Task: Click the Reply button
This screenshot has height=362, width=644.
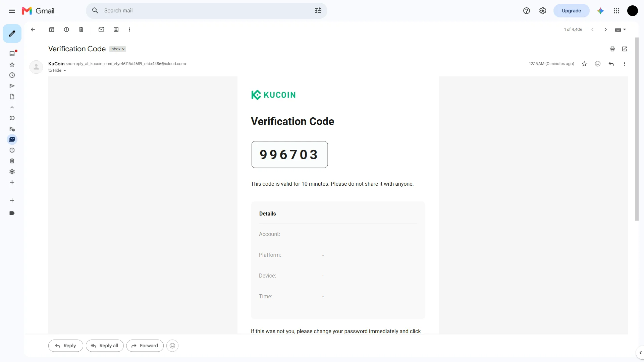Action: pos(66,346)
